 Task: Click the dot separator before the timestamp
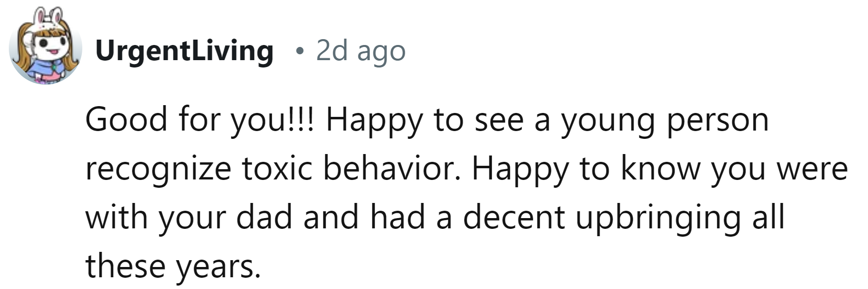click(299, 51)
